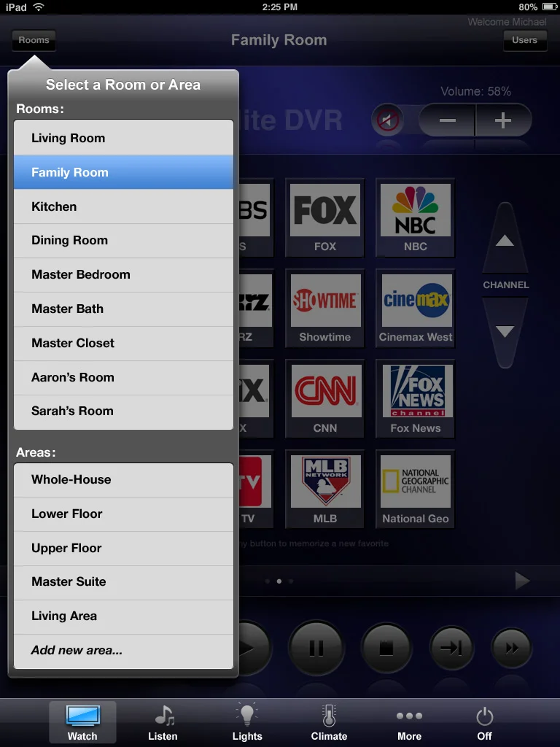
Task: Choose Dining Room in the room list
Action: coord(123,241)
